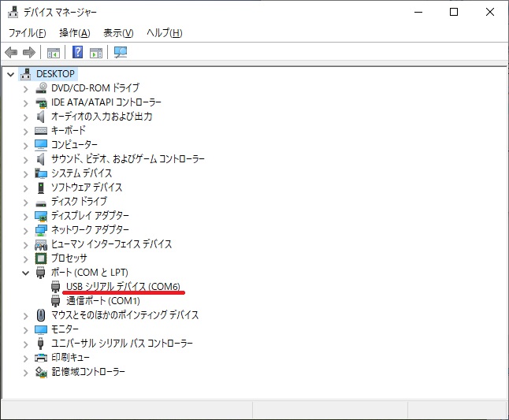Select the サウンド、ビデオ、およびゲーム コントローラー label

pyautogui.click(x=128, y=159)
